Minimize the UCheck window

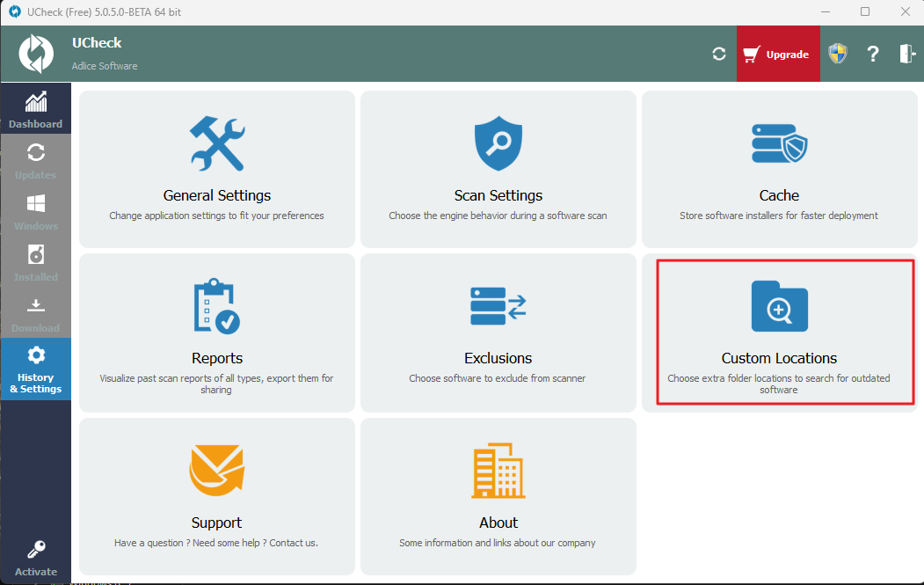click(x=826, y=11)
